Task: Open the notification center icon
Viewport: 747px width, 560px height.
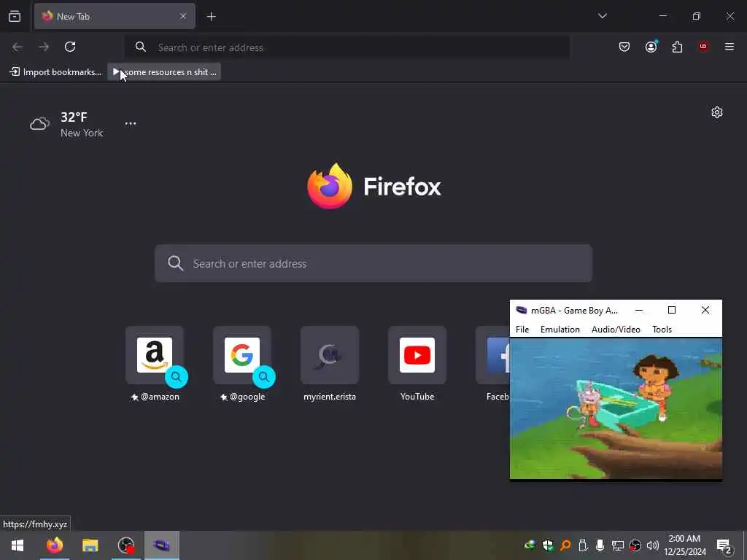Action: point(724,545)
